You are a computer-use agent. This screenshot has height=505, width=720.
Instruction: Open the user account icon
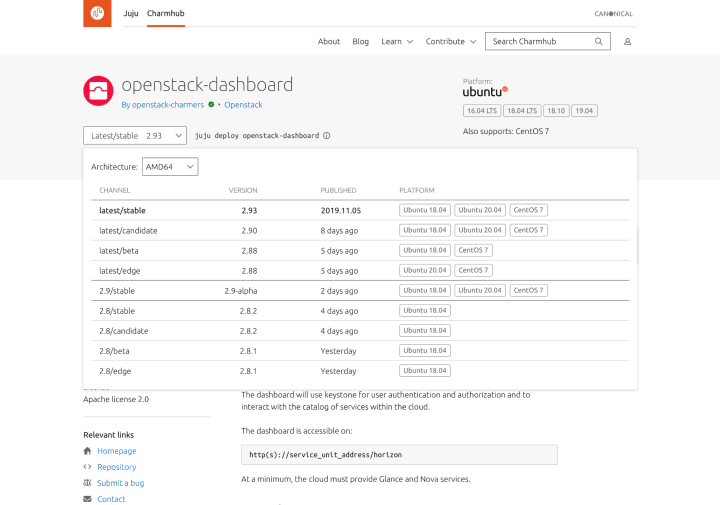pos(627,42)
